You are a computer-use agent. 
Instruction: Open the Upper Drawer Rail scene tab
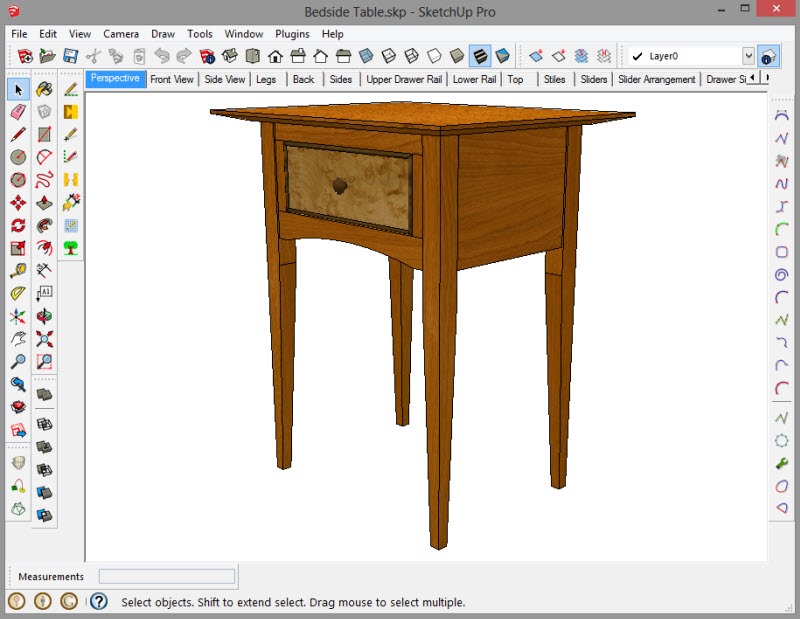pos(405,79)
